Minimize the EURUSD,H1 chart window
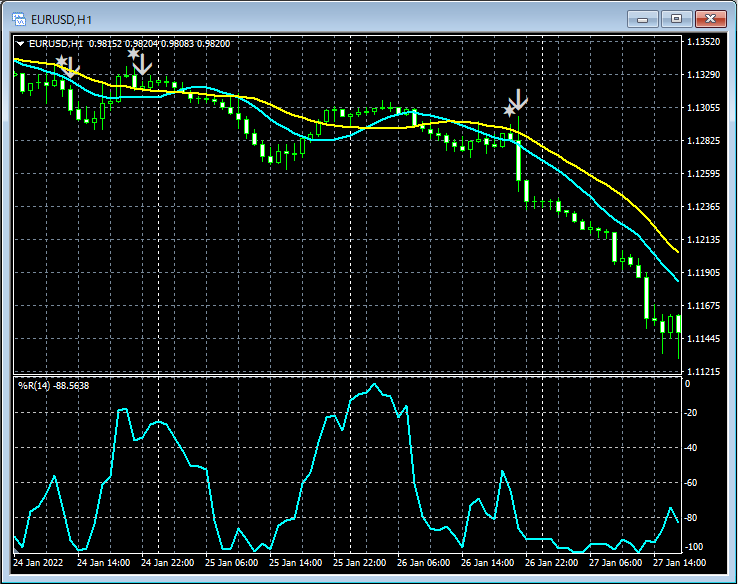Screen dimensions: 739x584 tap(643, 18)
